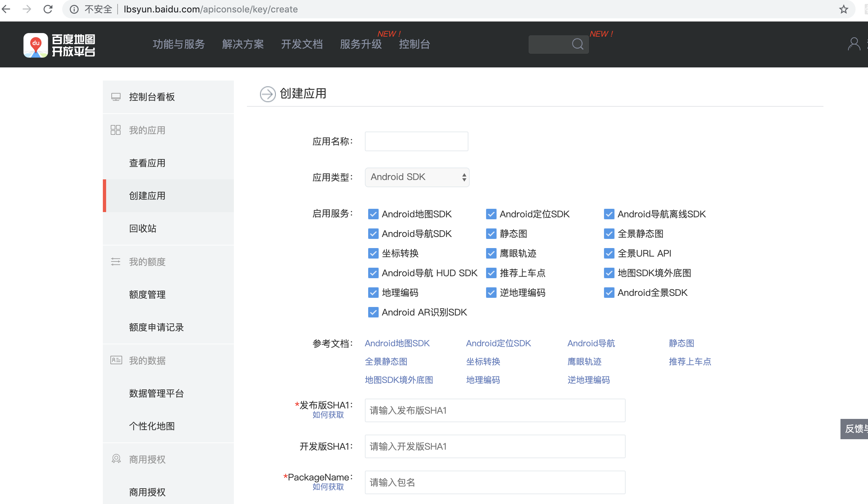Click the badge icon beside 商用授权
The image size is (868, 504).
pos(116,459)
